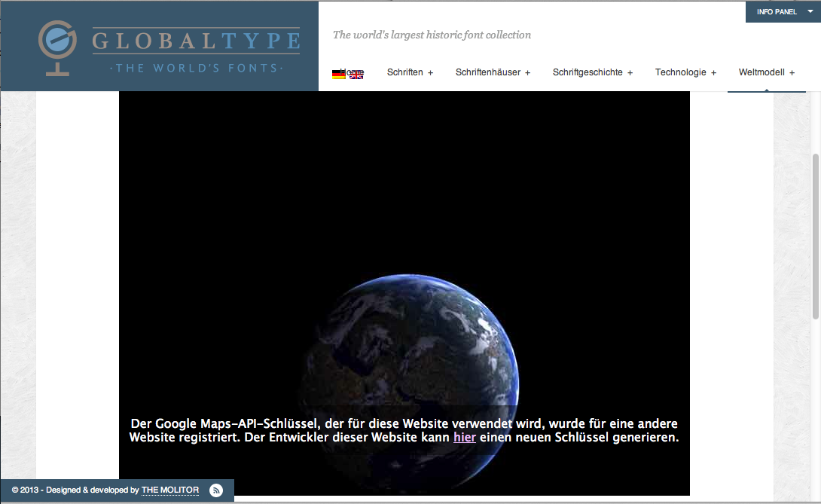Switch language via German flag icon
Screen dimensions: 821x504
(x=339, y=74)
